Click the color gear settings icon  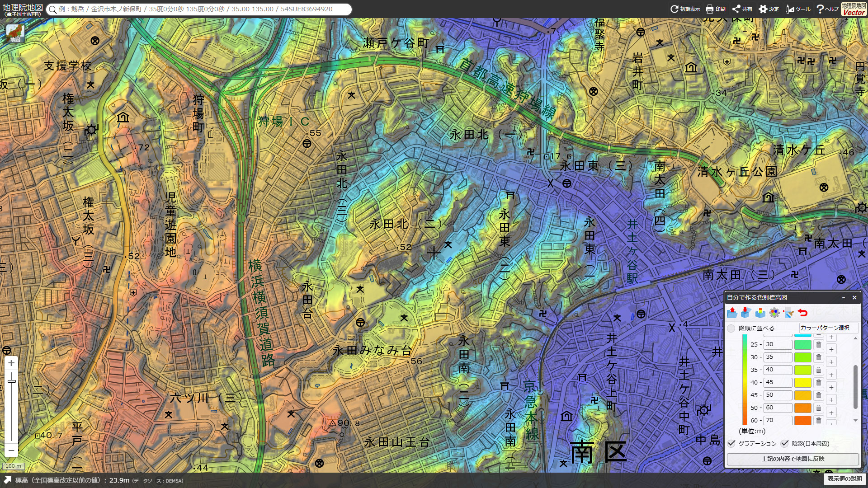774,313
